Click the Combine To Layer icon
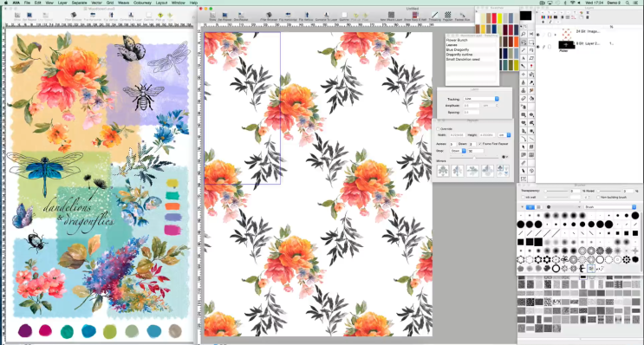 327,16
